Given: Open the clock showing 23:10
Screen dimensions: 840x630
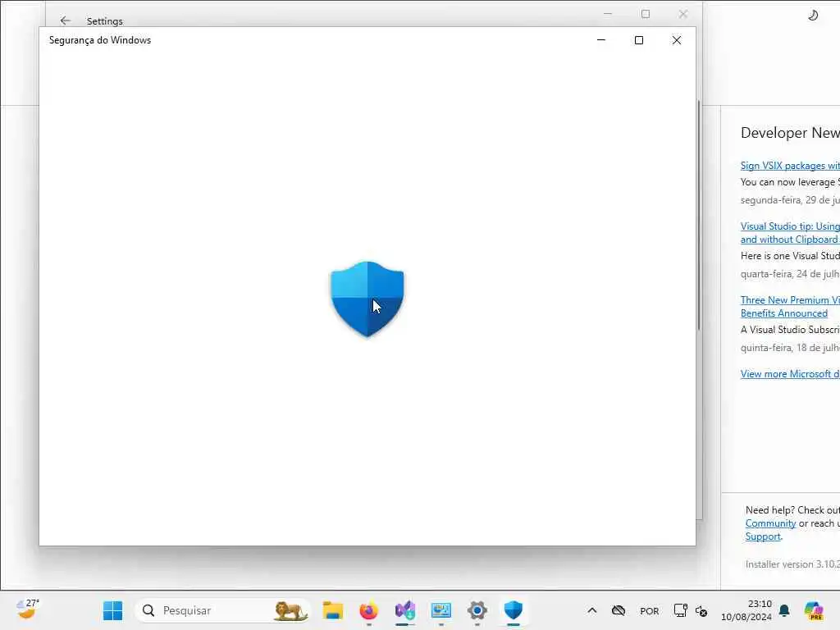Looking at the screenshot, I should 746,610.
